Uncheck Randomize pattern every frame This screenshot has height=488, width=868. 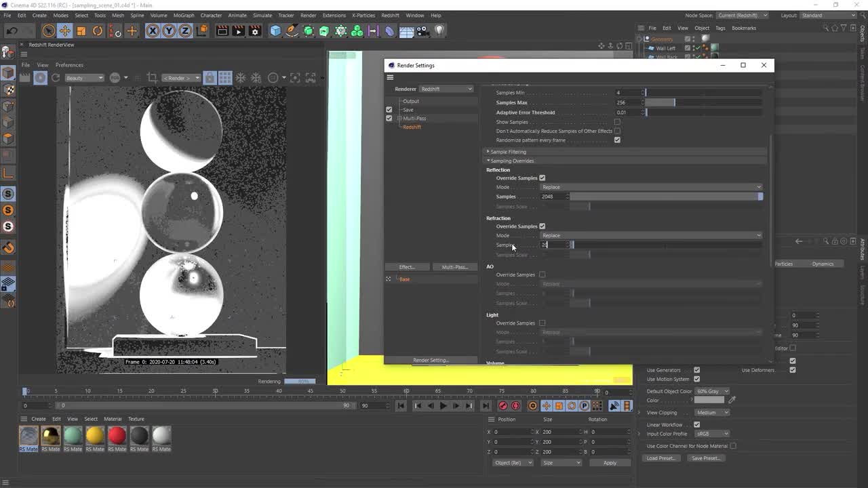617,140
